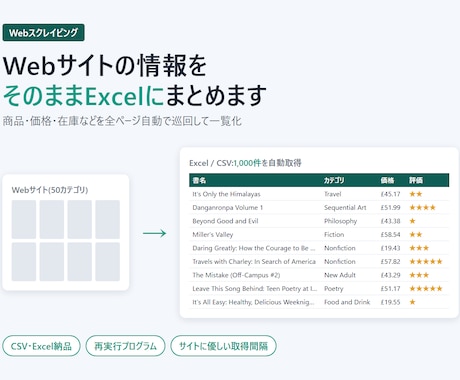Click the Excel / CSV:1,000件を自動取得 caption

[x=245, y=163]
